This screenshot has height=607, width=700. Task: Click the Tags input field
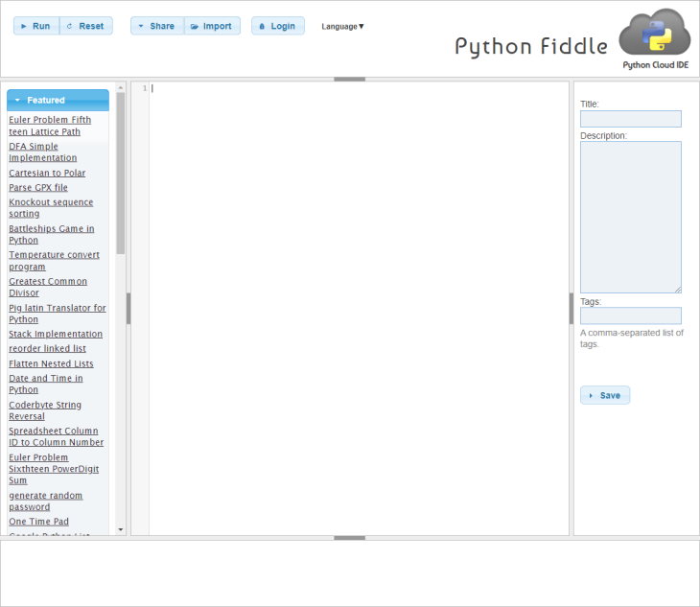pyautogui.click(x=630, y=315)
